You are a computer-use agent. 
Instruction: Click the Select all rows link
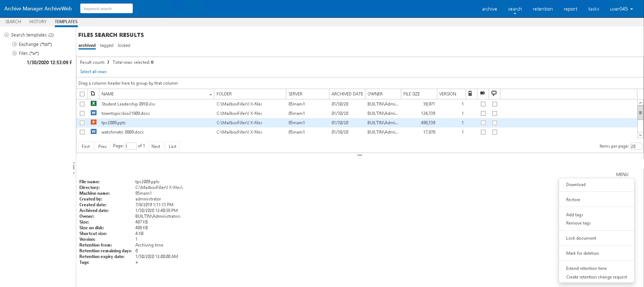93,72
